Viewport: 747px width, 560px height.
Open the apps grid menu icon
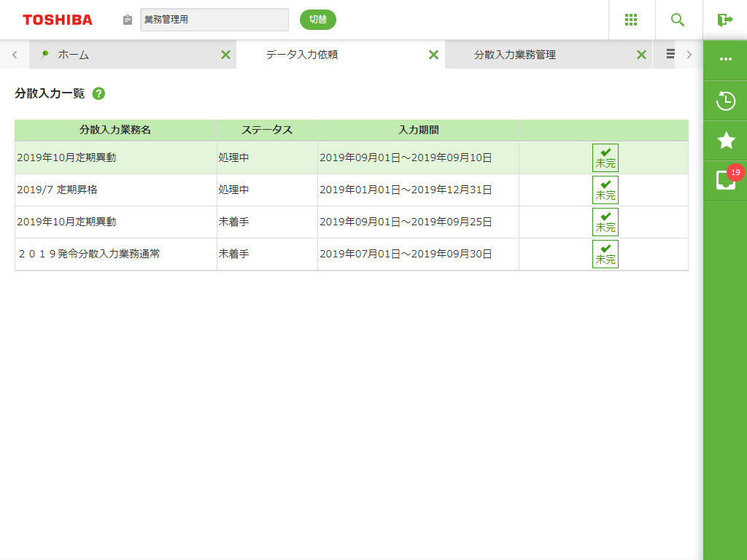[631, 20]
